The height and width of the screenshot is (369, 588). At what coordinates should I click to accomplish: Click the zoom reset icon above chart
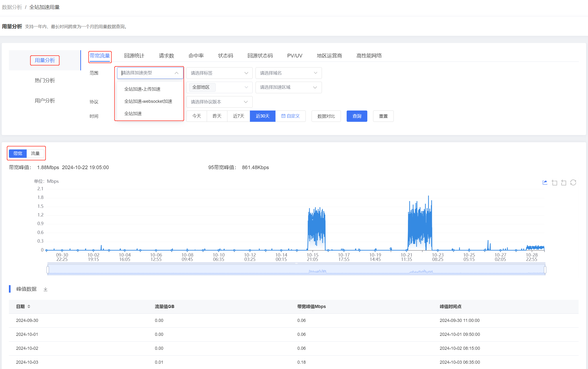563,183
